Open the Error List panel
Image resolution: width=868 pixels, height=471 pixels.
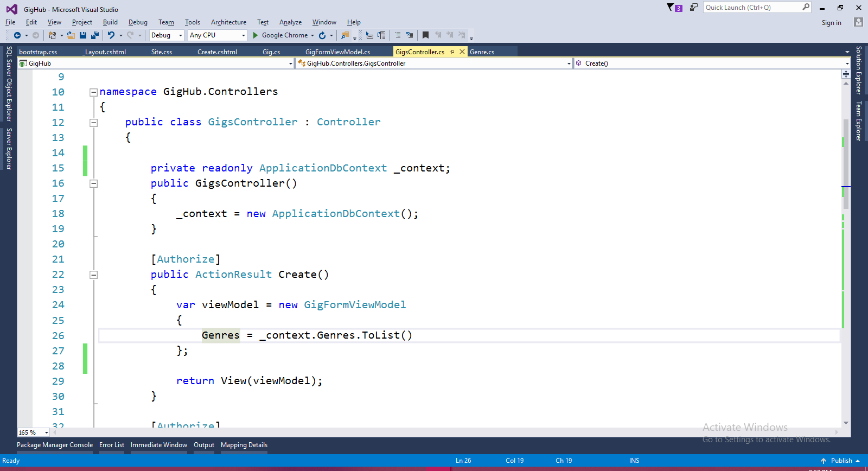coord(112,445)
